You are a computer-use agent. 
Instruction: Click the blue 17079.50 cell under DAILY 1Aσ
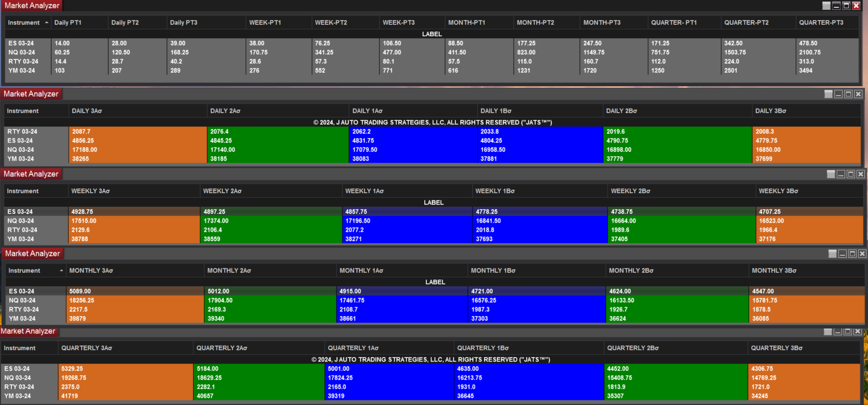click(413, 150)
